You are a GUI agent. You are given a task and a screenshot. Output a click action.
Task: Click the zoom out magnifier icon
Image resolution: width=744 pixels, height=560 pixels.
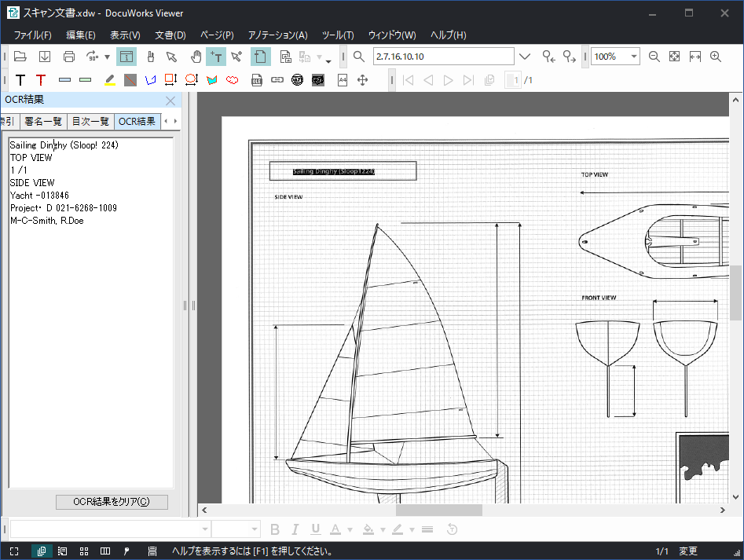(654, 57)
